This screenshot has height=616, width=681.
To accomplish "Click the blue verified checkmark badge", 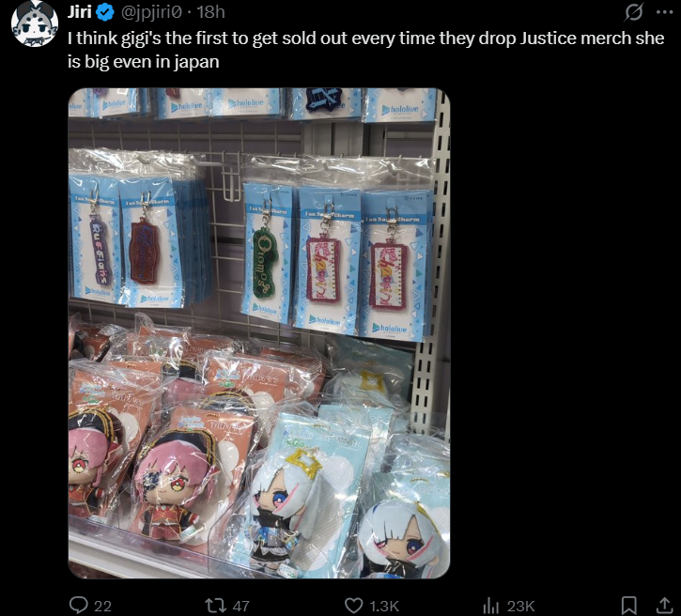I will [x=104, y=12].
